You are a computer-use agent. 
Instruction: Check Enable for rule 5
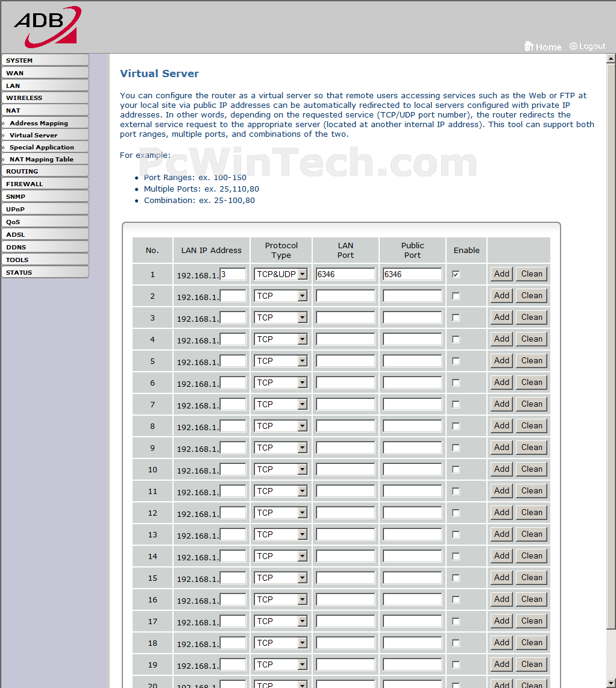click(456, 361)
